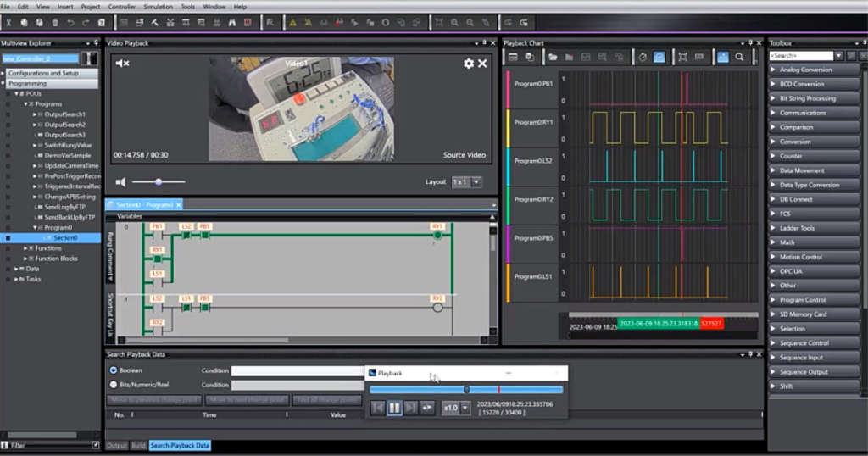Open folder icon in Playback Chart toolbar
This screenshot has height=456, width=868.
click(553, 57)
